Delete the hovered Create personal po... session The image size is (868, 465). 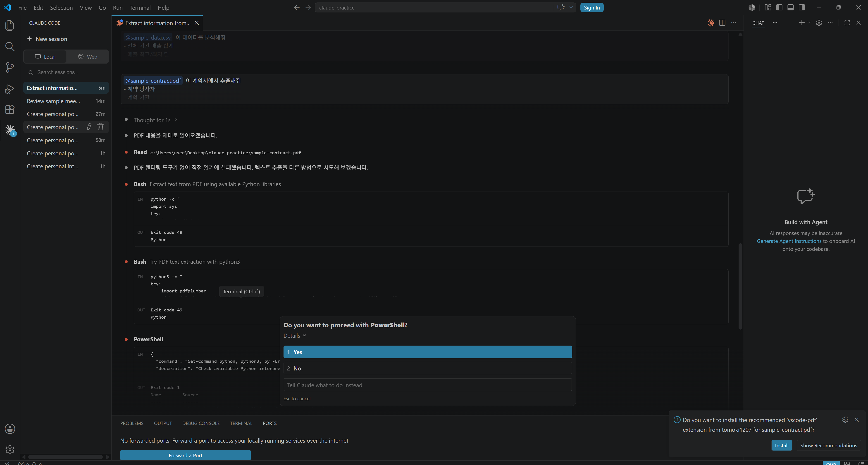[100, 127]
